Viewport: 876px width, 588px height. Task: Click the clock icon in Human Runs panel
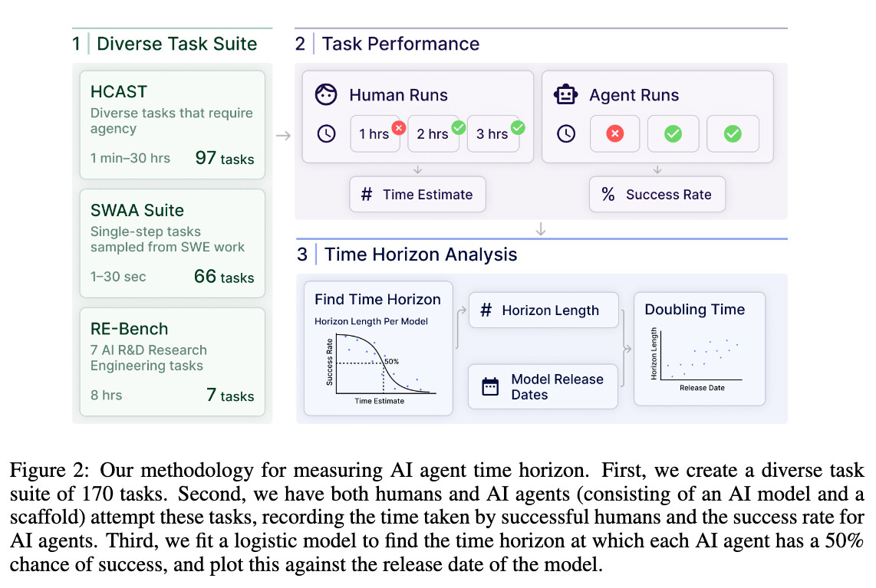point(326,133)
